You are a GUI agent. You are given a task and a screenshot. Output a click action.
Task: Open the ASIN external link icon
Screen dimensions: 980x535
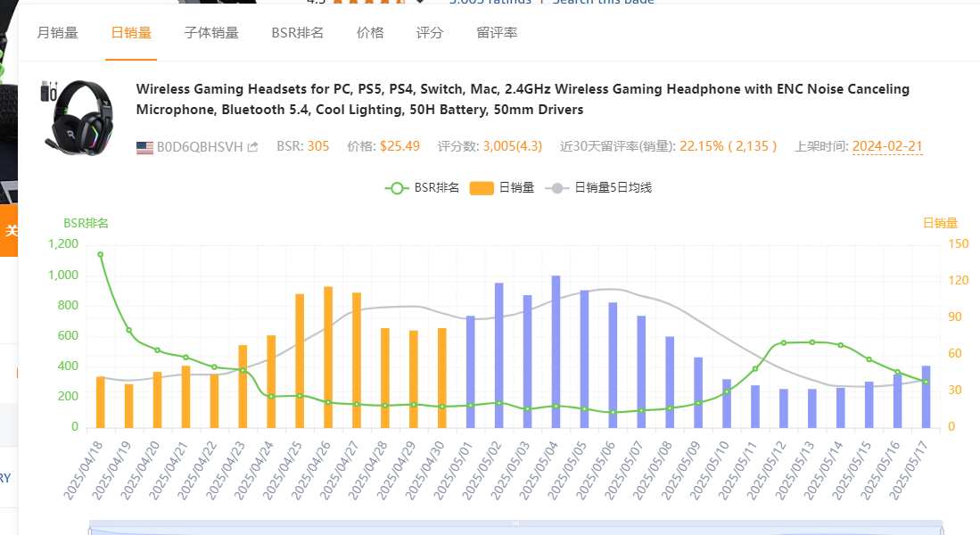point(253,147)
